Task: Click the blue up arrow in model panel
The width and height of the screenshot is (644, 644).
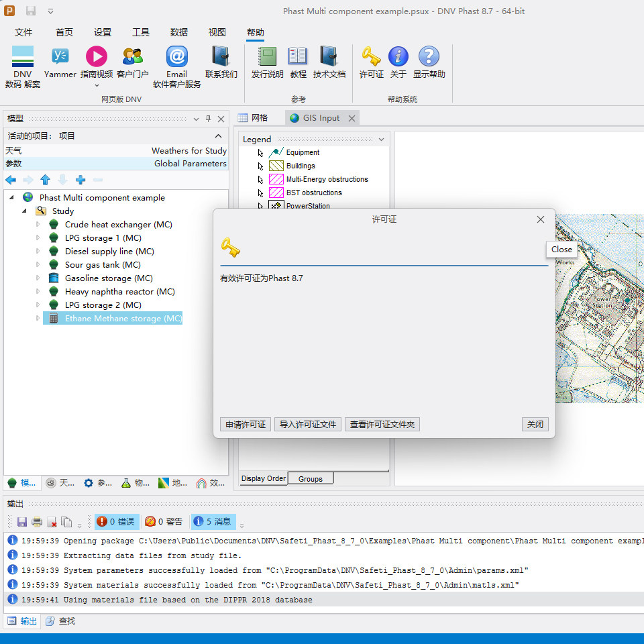Action: tap(45, 180)
